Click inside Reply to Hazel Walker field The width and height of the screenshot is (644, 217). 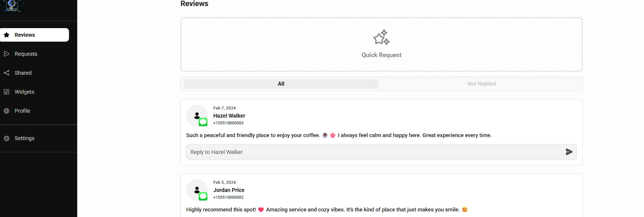coord(374,152)
